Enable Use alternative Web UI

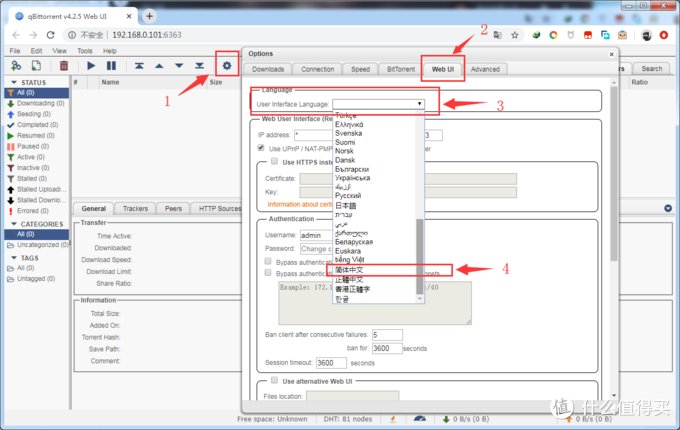coord(274,380)
